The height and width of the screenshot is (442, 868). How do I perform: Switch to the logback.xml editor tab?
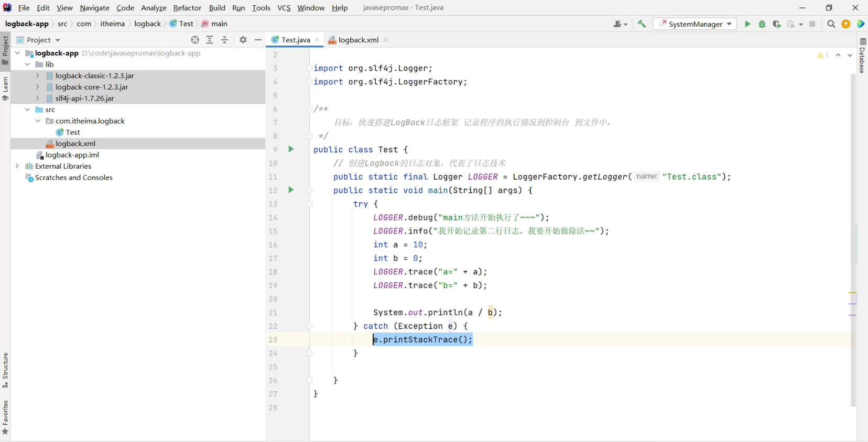358,40
